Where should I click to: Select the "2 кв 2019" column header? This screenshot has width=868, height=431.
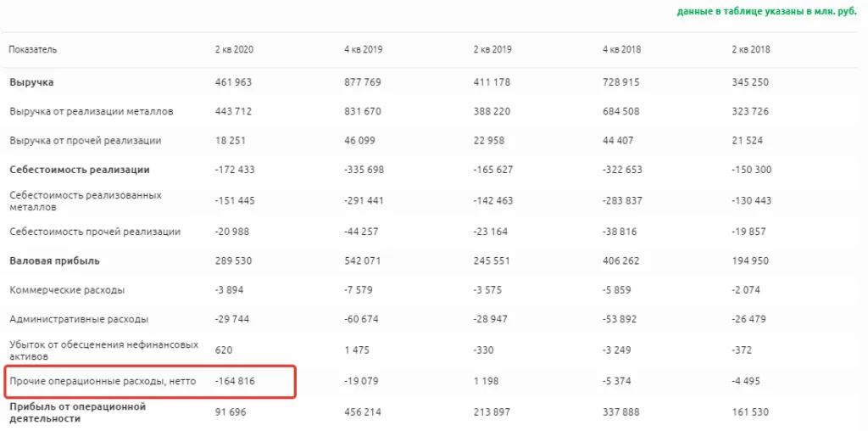pyautogui.click(x=492, y=49)
